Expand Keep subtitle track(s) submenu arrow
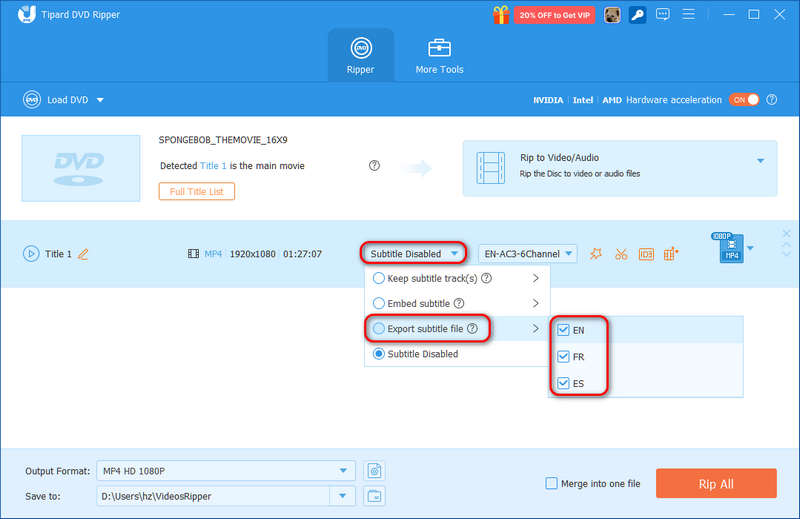 (535, 278)
